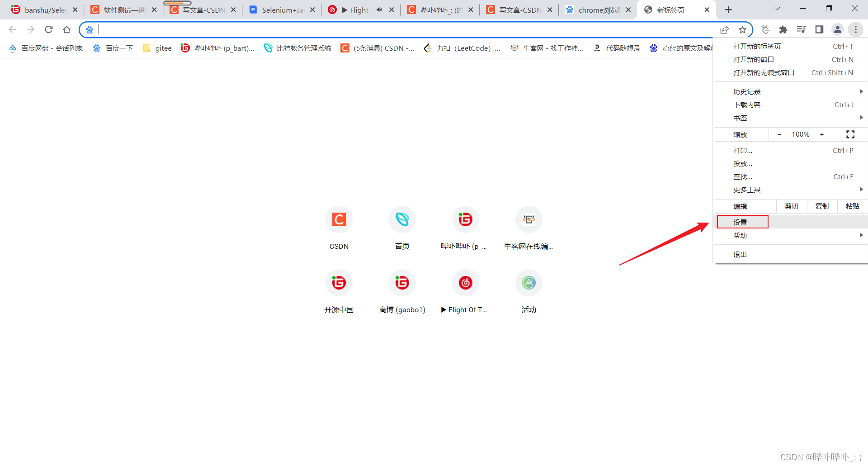Close the 新标签页 tab
This screenshot has width=868, height=466.
point(707,10)
